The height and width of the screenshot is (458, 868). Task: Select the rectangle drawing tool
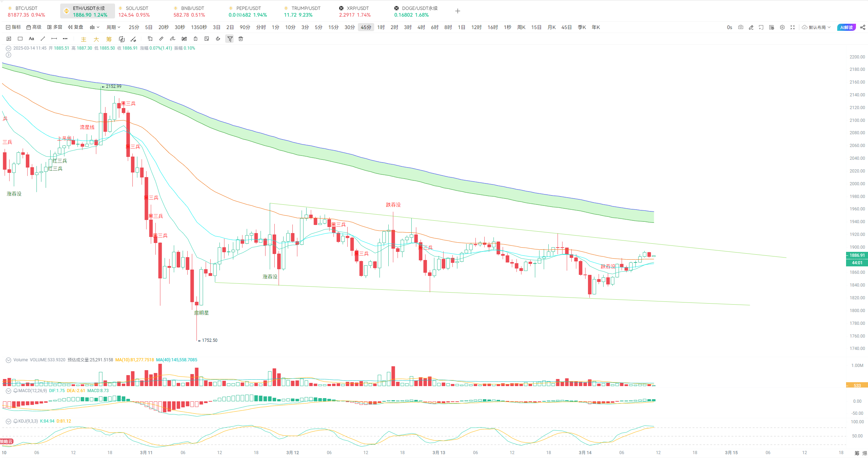pos(20,39)
